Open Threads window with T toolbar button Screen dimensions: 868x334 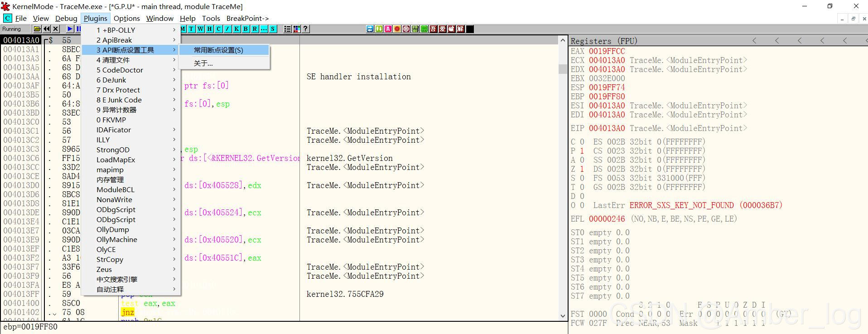click(191, 29)
